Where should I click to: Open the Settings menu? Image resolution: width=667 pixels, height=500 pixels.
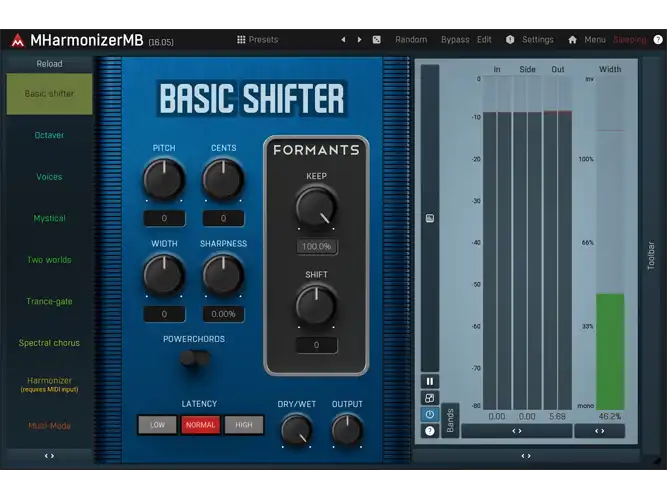click(538, 40)
